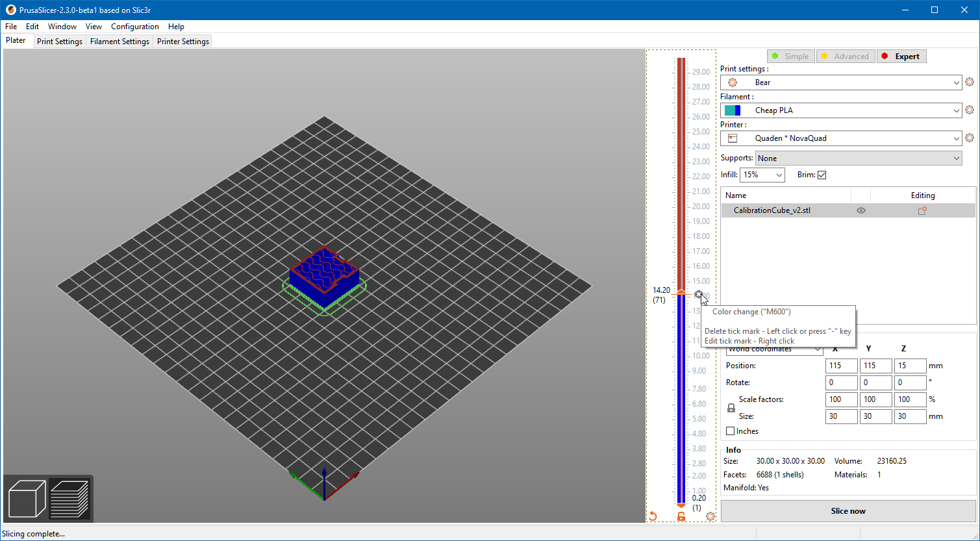Click the Manifold: Yes text
Viewport: 980px width, 541px height.
746,488
